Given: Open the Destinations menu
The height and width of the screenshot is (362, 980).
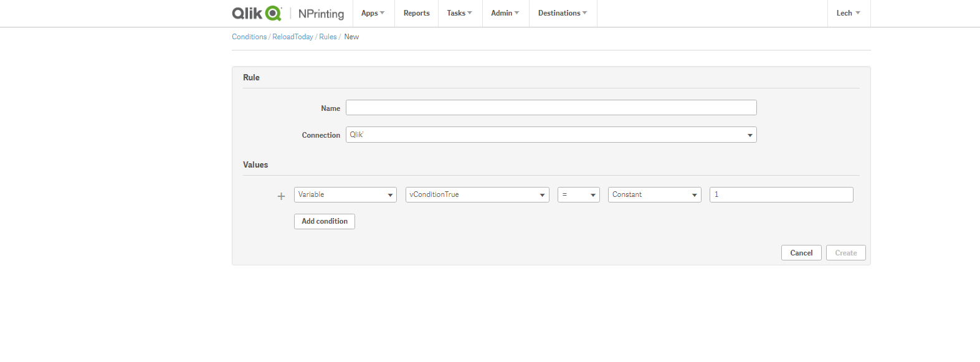Looking at the screenshot, I should [x=563, y=13].
